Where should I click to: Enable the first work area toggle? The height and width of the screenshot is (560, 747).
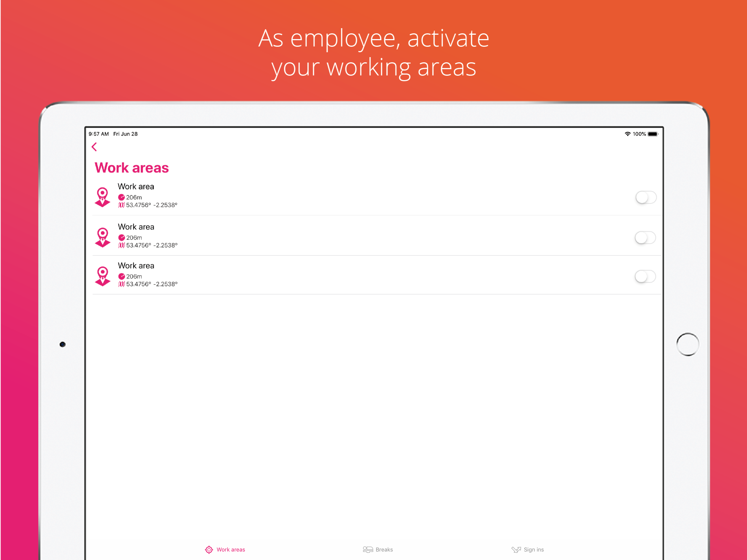point(646,198)
